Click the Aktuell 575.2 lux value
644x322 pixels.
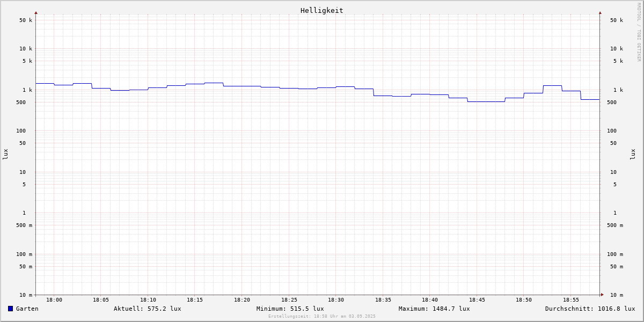click(x=147, y=309)
